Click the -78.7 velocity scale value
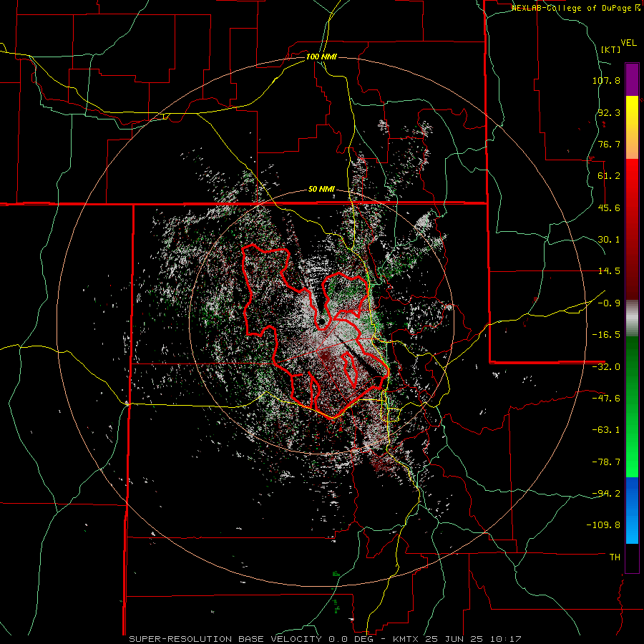 606,462
